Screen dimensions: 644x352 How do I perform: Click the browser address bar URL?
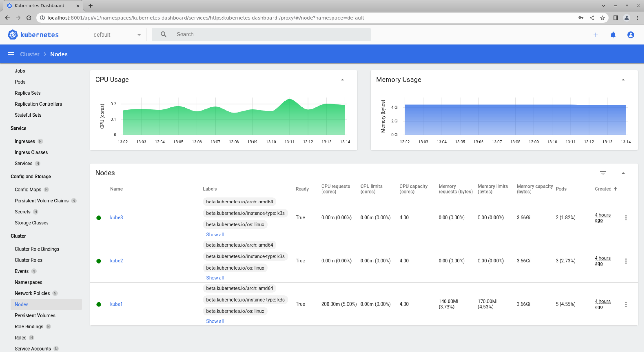206,18
